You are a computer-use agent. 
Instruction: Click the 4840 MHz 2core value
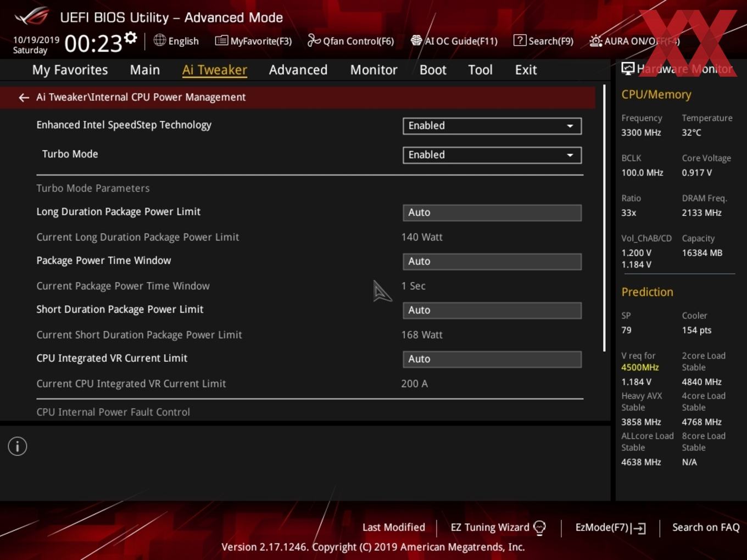(x=701, y=382)
